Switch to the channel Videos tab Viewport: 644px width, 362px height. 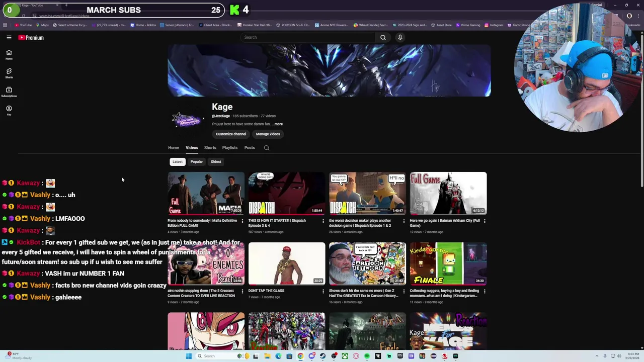tap(192, 148)
